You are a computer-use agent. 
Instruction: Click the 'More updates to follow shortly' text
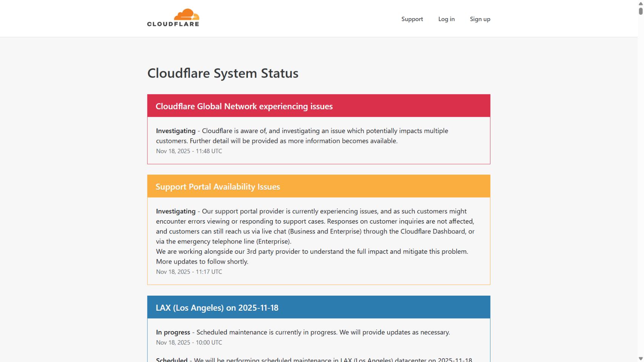(x=202, y=262)
